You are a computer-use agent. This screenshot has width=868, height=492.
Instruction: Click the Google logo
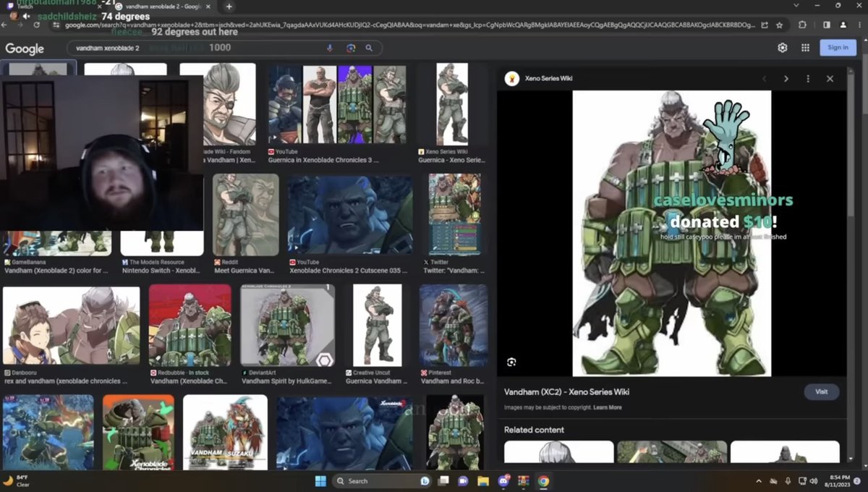(25, 48)
